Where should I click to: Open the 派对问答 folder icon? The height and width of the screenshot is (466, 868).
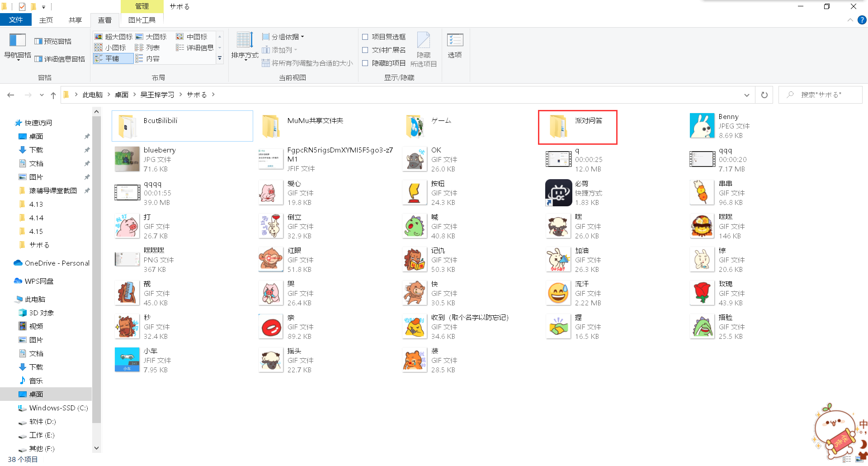coord(558,126)
